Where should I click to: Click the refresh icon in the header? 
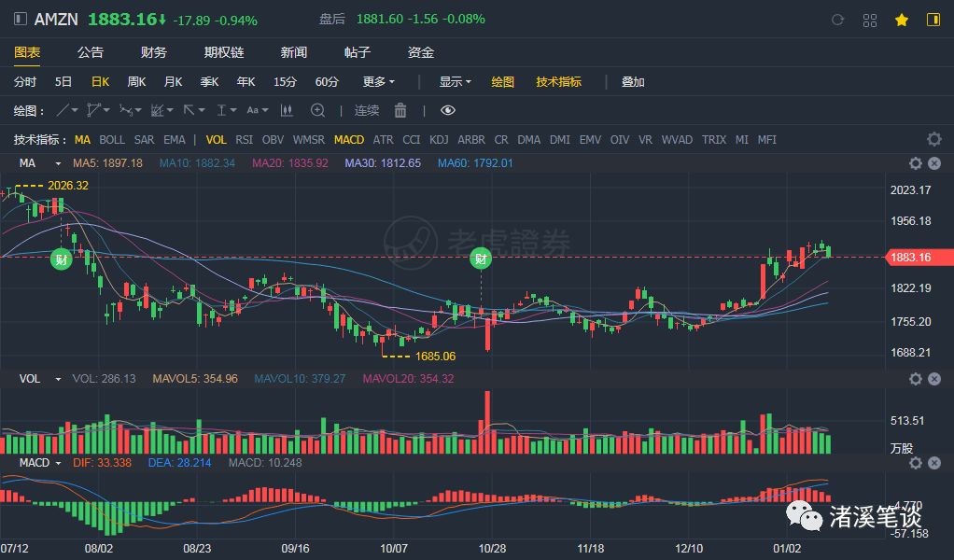(x=837, y=20)
